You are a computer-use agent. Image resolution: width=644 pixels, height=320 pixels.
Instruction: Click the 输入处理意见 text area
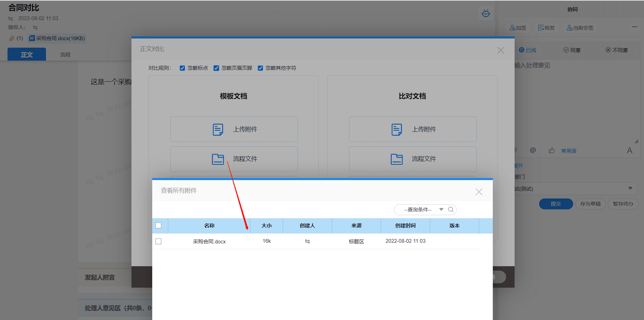point(577,102)
